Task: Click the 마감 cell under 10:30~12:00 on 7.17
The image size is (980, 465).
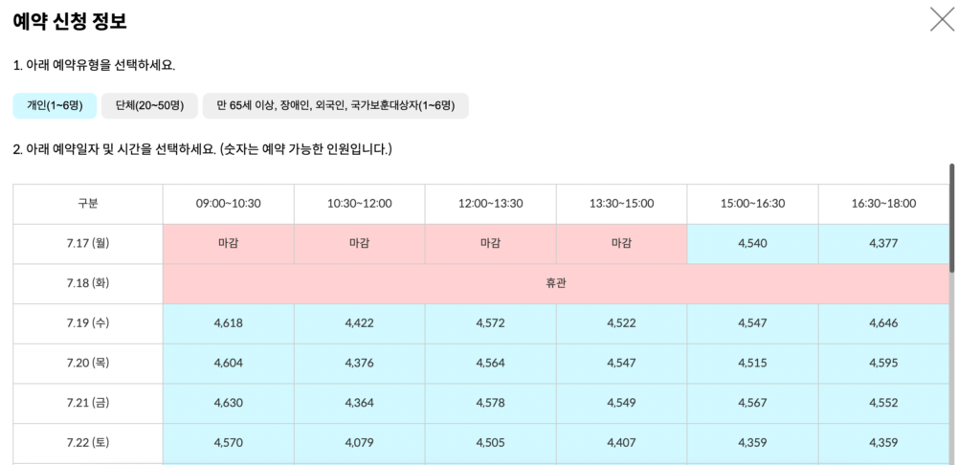Action: point(360,244)
